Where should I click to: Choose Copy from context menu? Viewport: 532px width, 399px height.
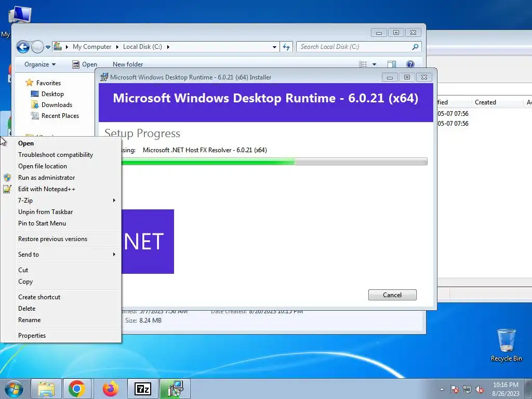25,282
